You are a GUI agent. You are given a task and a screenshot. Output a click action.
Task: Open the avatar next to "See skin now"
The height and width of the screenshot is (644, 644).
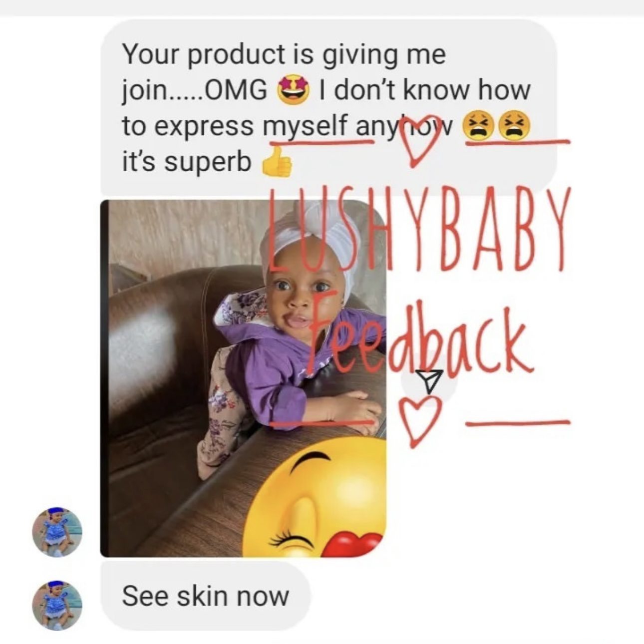coord(57,605)
